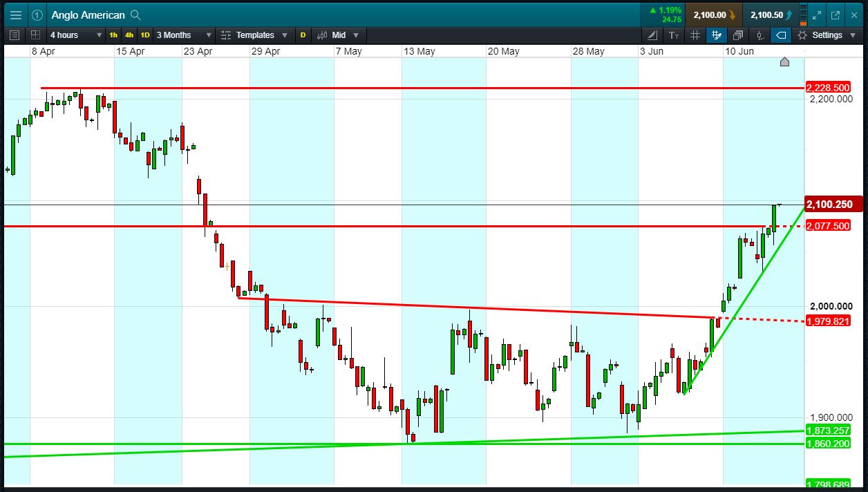Open the hamburger main menu
The image size is (868, 492).
(15, 15)
